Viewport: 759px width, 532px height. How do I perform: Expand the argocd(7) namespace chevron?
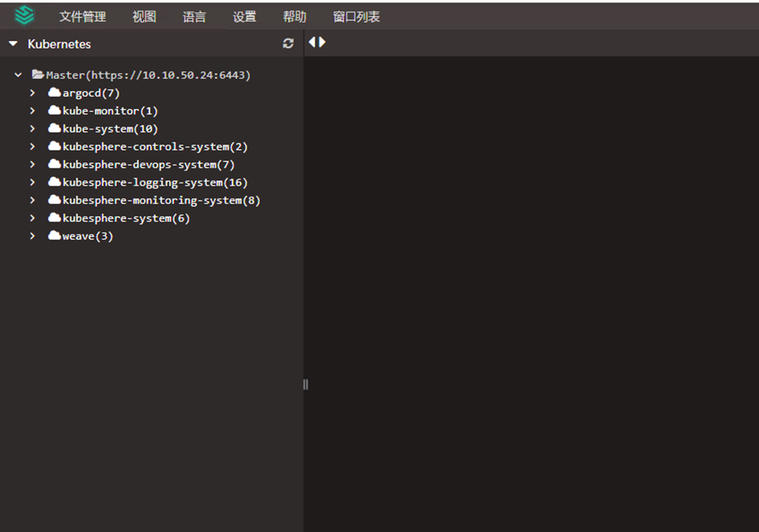[x=33, y=92]
